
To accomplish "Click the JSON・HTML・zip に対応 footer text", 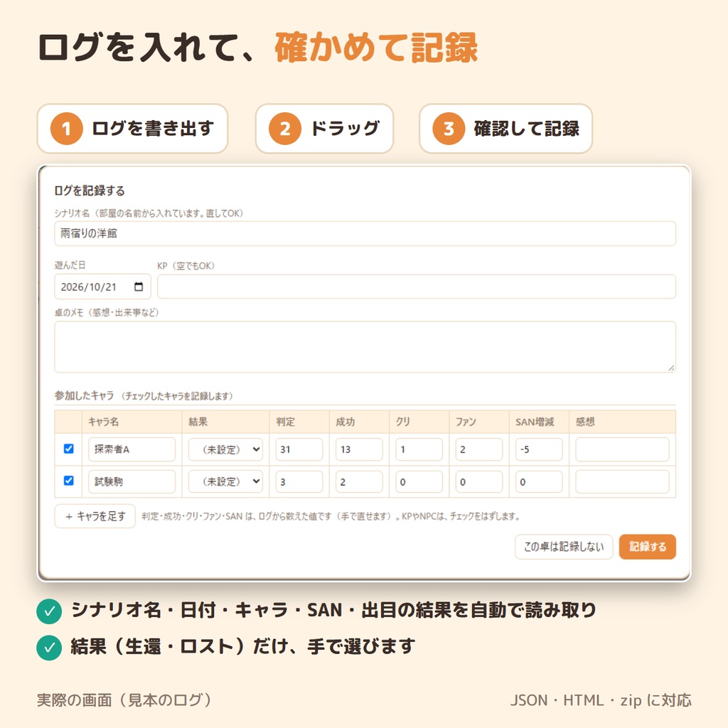I will tap(601, 700).
